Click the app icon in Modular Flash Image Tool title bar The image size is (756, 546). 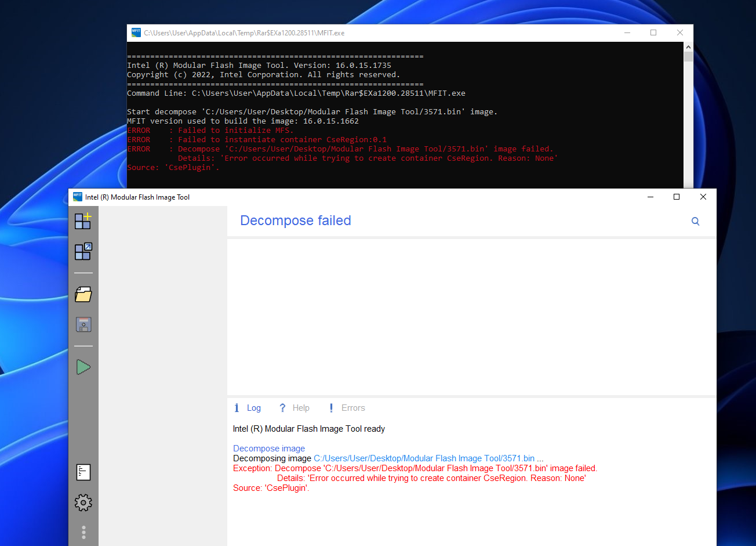tap(78, 197)
